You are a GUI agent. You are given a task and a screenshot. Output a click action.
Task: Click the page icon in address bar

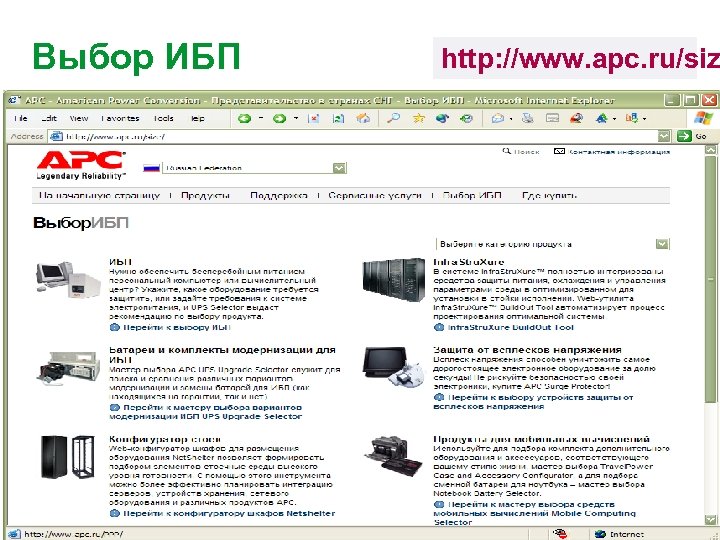point(56,136)
